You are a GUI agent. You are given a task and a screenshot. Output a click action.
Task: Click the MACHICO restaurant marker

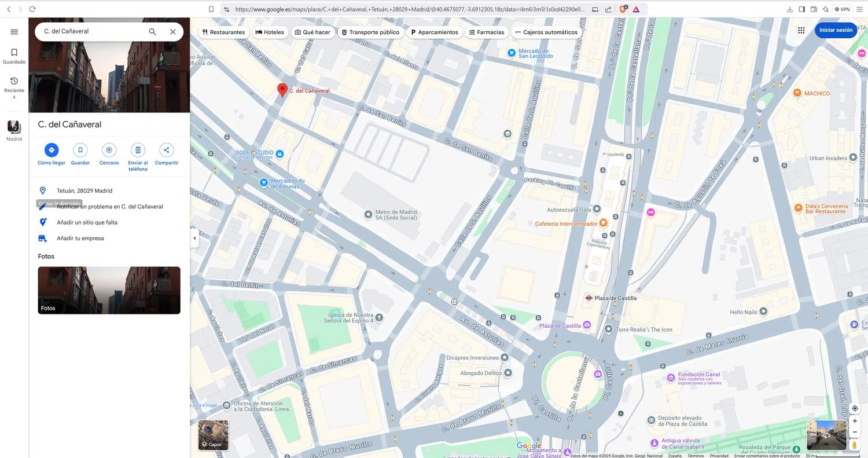(797, 93)
